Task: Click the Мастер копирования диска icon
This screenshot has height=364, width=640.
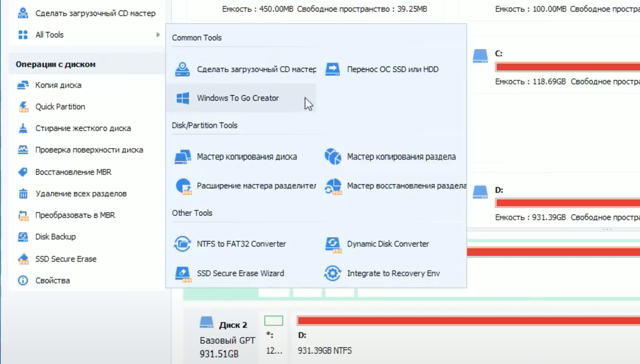Action: click(183, 157)
